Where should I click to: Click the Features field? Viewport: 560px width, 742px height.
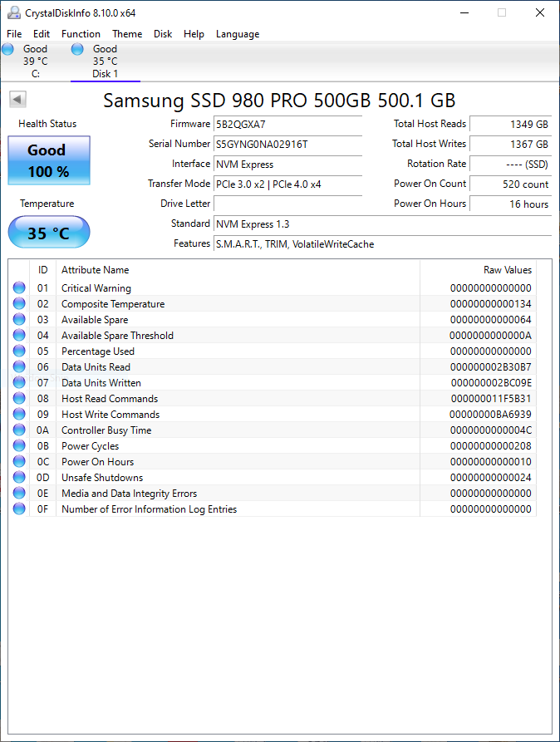(x=382, y=243)
